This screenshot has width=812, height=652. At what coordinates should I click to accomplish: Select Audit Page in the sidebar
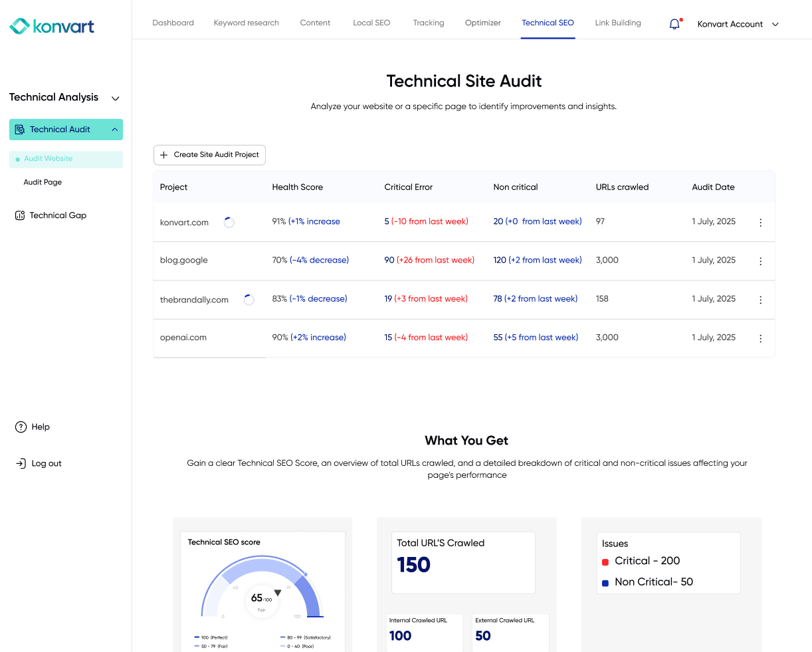pos(42,181)
